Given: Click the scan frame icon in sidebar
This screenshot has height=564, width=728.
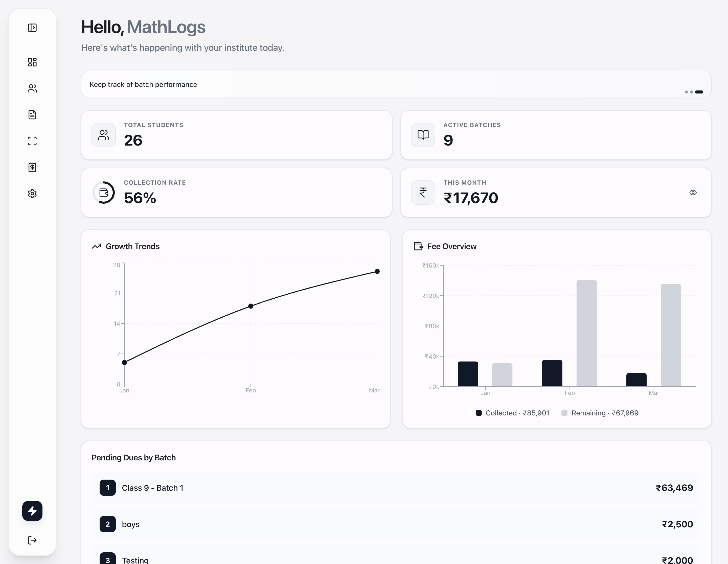Looking at the screenshot, I should pyautogui.click(x=32, y=141).
